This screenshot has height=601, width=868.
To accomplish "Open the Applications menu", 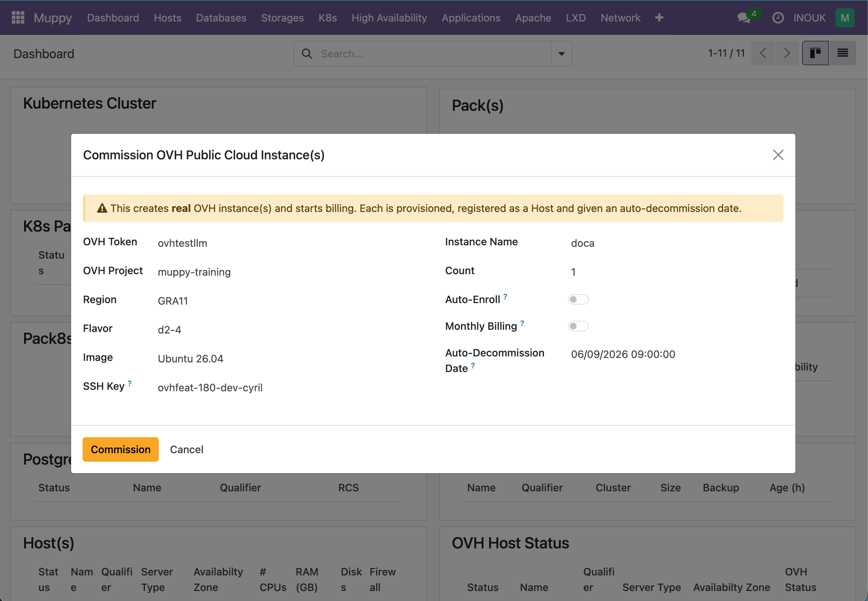I will [471, 18].
